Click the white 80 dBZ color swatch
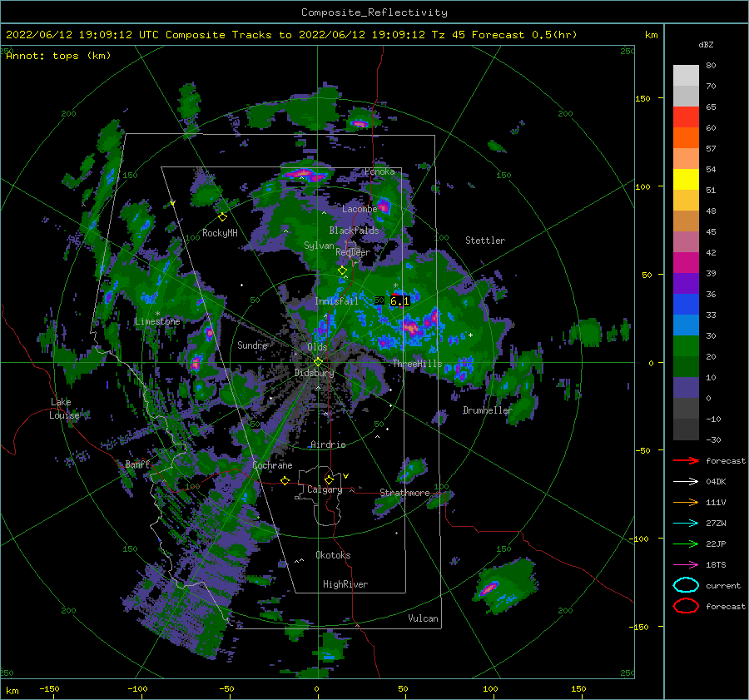This screenshot has height=700, width=749. 686,75
